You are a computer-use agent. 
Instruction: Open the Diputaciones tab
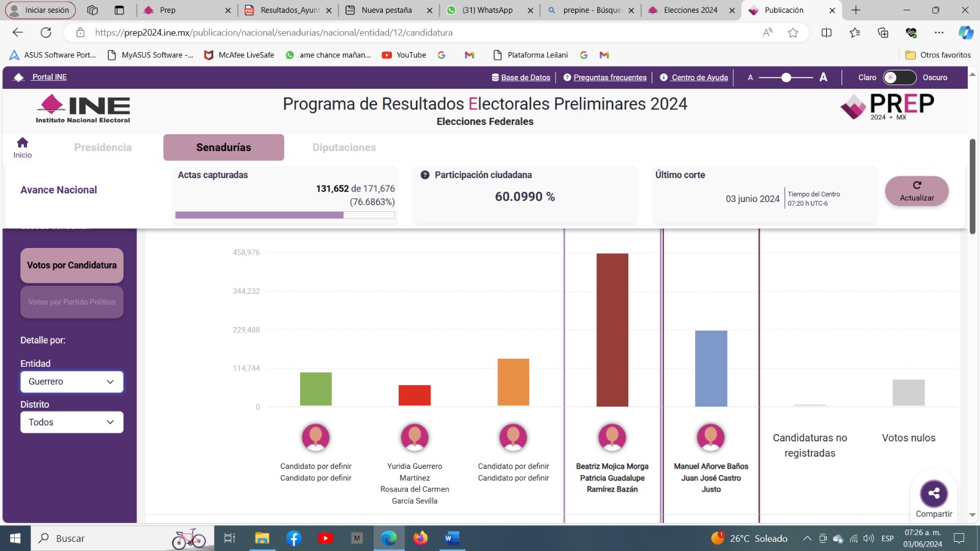pos(344,148)
